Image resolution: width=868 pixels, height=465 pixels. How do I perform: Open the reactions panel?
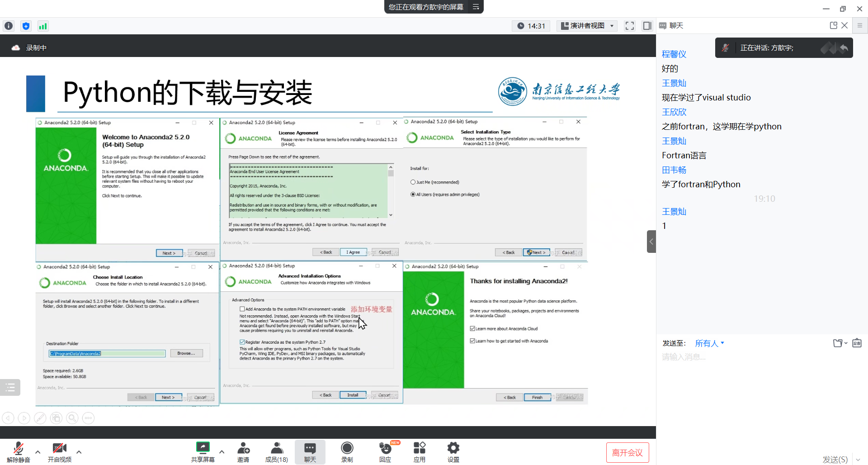point(385,451)
